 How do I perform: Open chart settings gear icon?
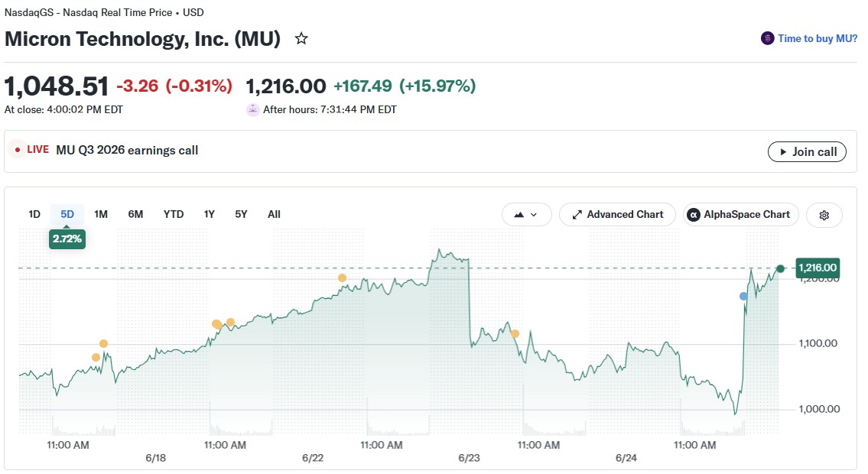click(824, 215)
